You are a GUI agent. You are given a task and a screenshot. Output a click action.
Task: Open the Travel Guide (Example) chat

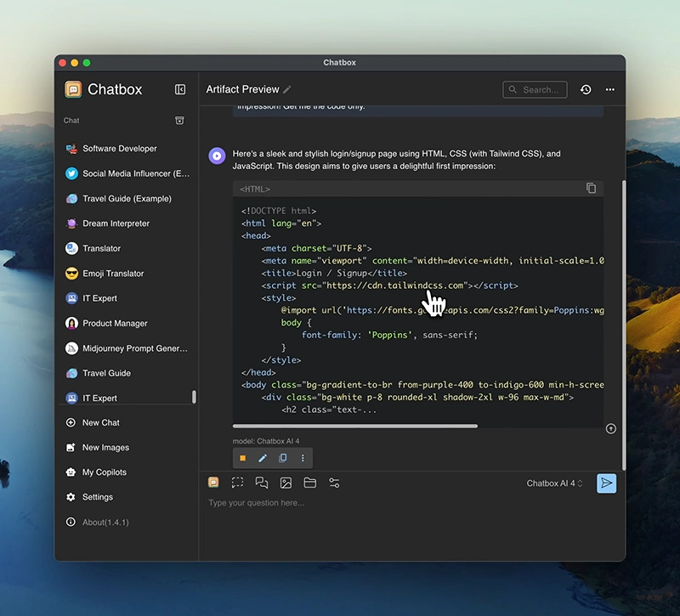[x=126, y=199]
